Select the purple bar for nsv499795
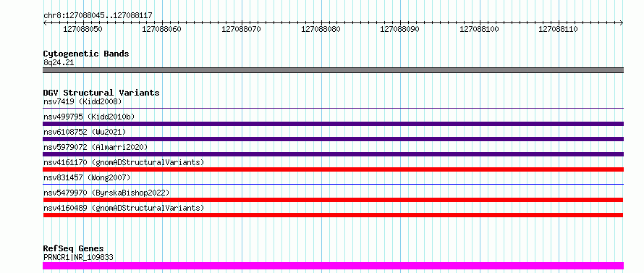644x273 pixels. click(x=333, y=124)
